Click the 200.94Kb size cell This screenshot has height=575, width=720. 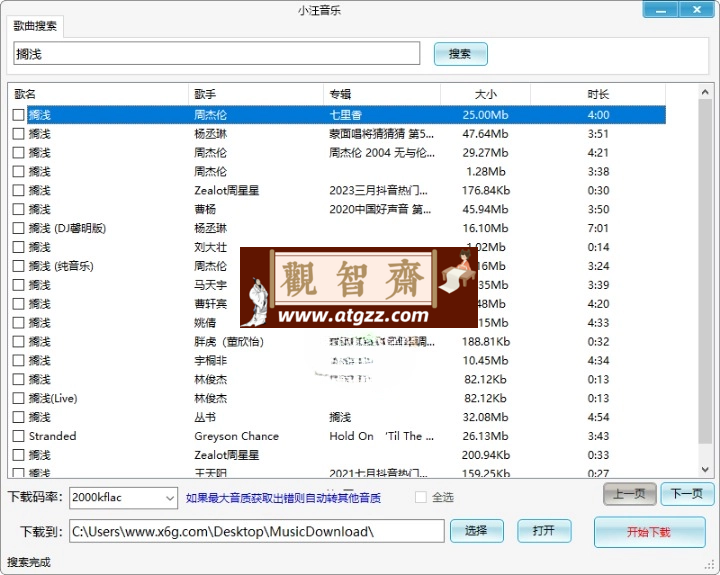[486, 455]
